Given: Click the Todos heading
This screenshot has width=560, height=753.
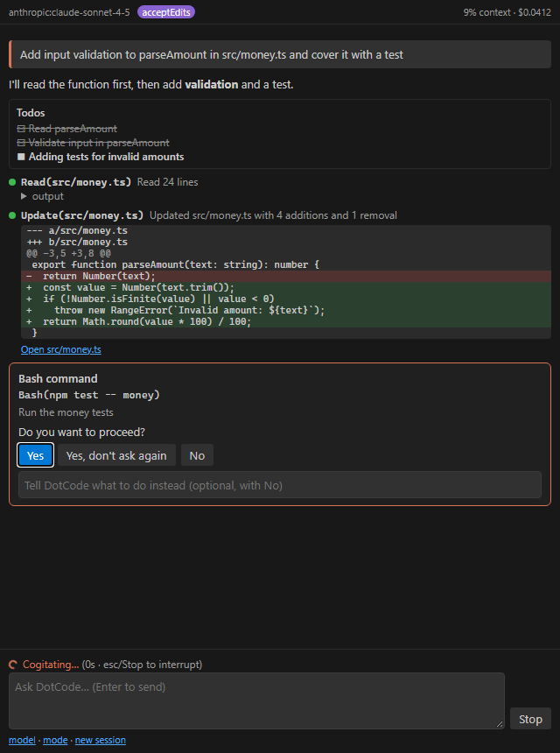Looking at the screenshot, I should click(x=31, y=113).
